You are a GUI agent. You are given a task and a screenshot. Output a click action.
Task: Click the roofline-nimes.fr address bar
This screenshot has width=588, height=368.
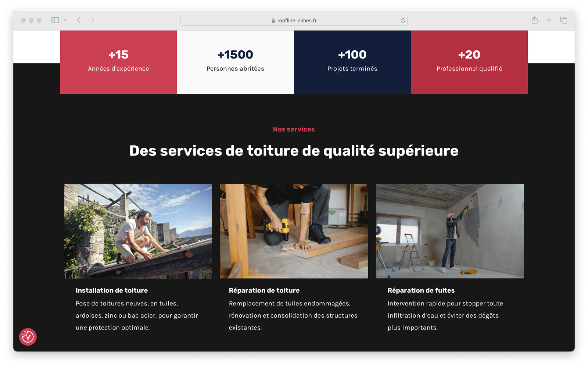coord(294,20)
